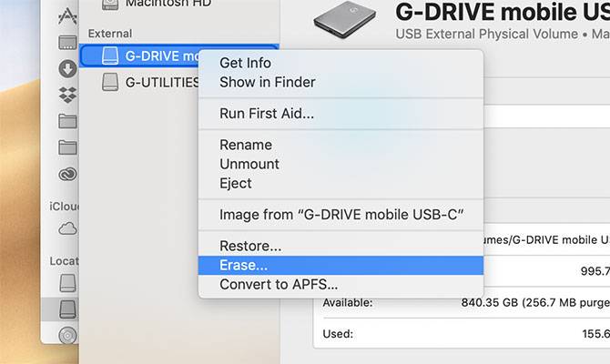
Task: Create Image from G-DRIVE mobile USB-C
Action: (x=342, y=215)
